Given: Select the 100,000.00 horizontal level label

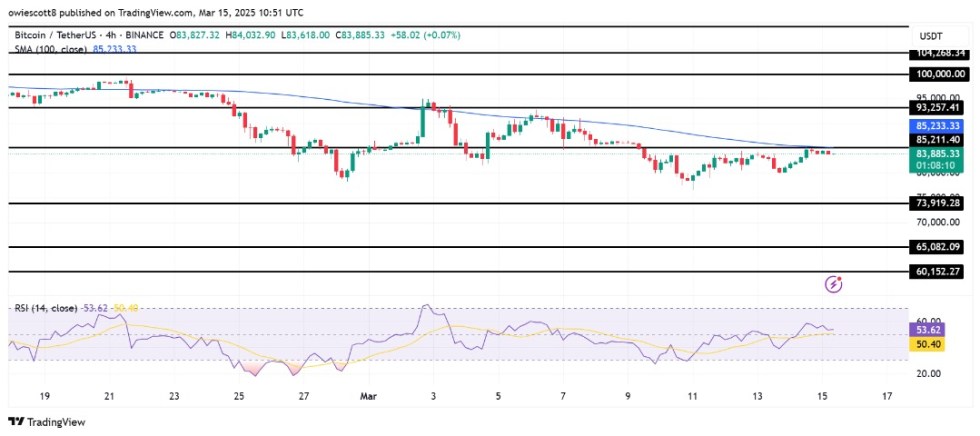Looking at the screenshot, I should 937,74.
